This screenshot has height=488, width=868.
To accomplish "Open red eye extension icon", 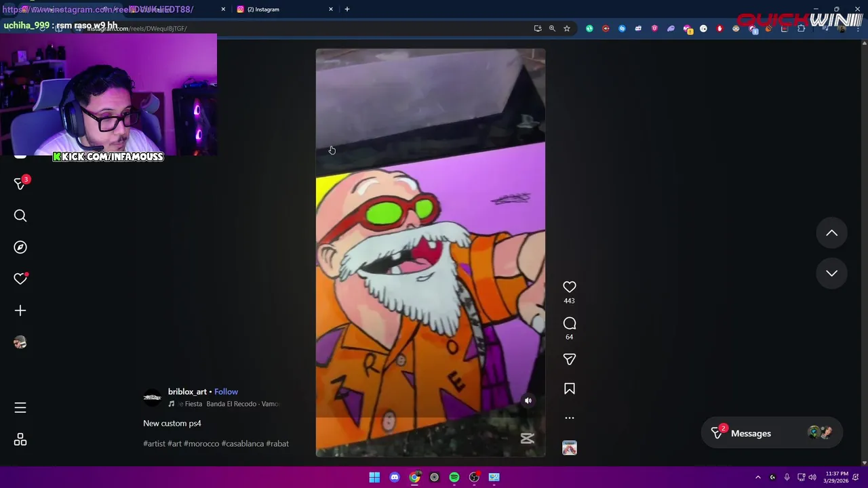I will click(606, 28).
